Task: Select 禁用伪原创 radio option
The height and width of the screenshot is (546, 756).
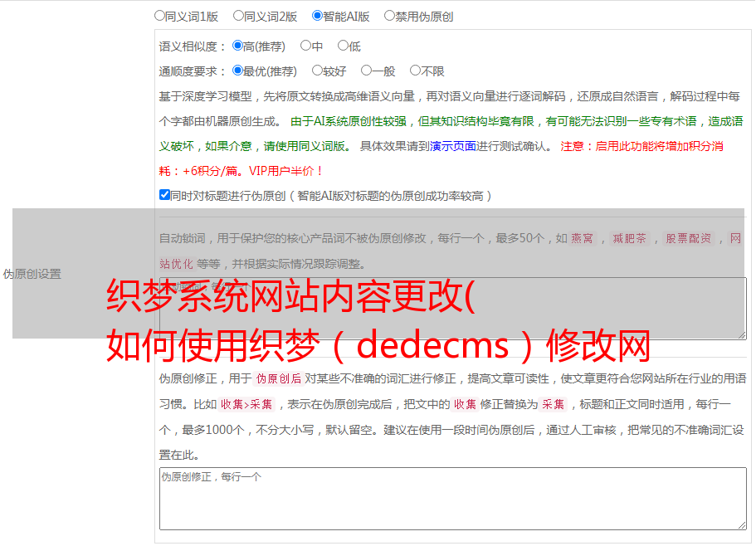Action: (389, 16)
